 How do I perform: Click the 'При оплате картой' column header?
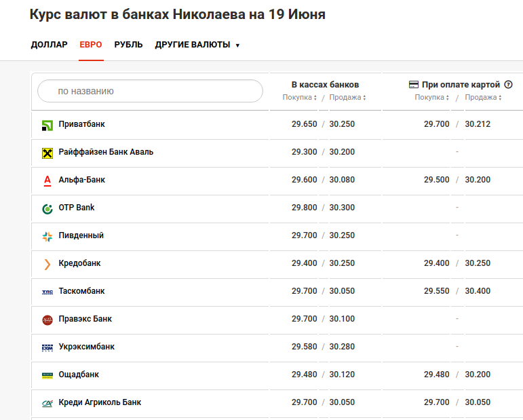click(461, 84)
